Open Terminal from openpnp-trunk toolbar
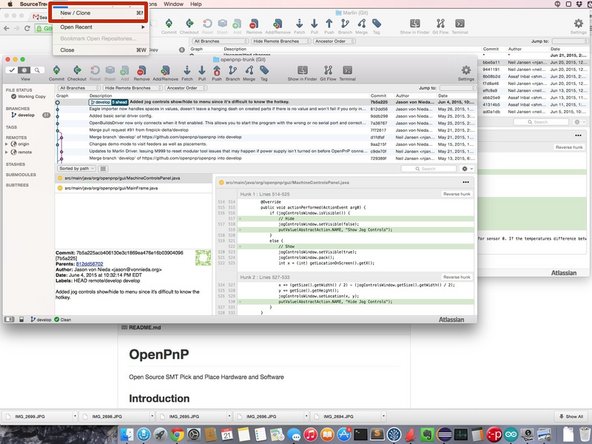Screen dimensions: 592x444 (x=347, y=72)
